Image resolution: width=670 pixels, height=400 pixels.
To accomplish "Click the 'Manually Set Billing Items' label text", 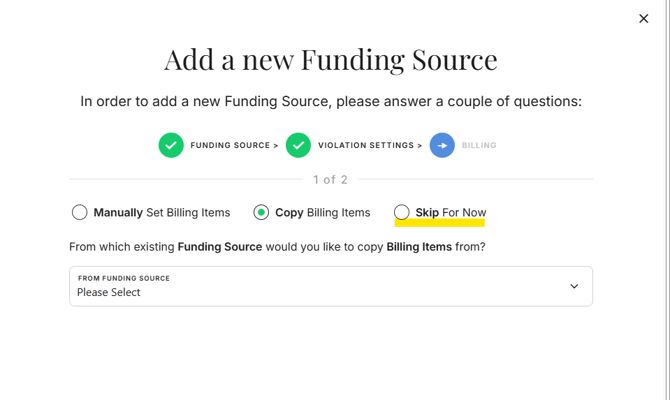I will click(x=162, y=212).
